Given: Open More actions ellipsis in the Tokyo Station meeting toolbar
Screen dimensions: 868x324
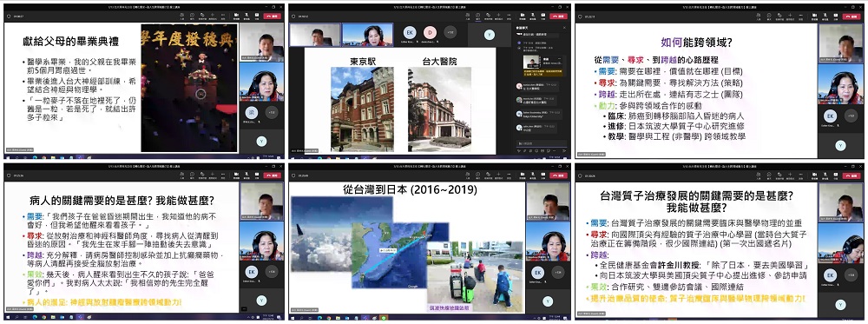Looking at the screenshot, I should click(x=509, y=15).
